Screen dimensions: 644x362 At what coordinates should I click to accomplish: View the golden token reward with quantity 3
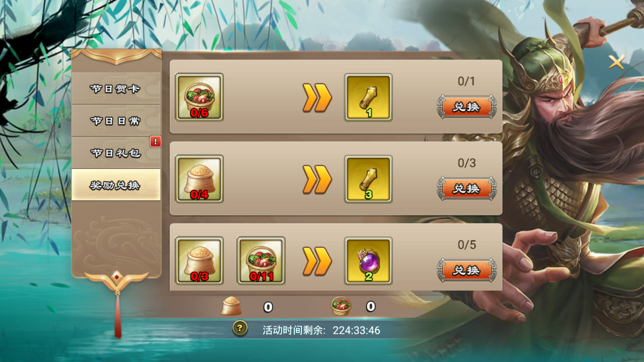pyautogui.click(x=368, y=179)
